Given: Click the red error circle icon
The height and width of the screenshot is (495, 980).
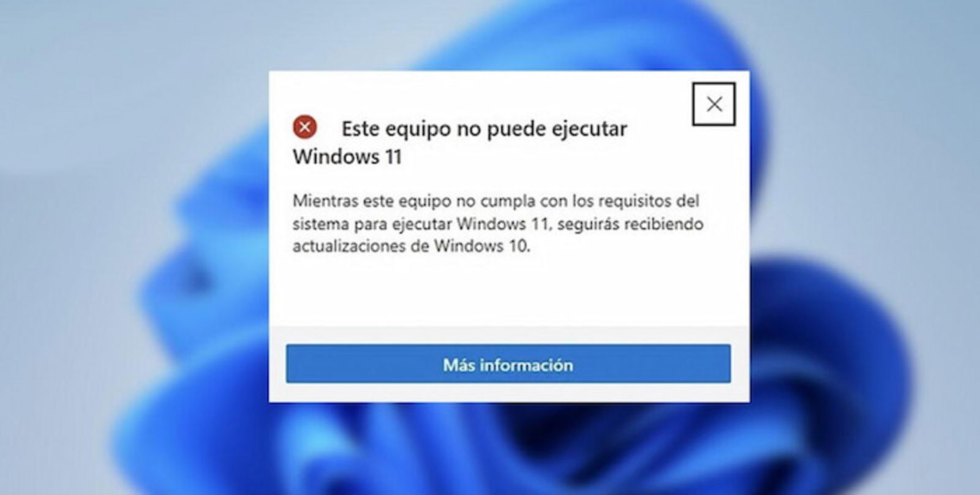Looking at the screenshot, I should click(x=304, y=127).
